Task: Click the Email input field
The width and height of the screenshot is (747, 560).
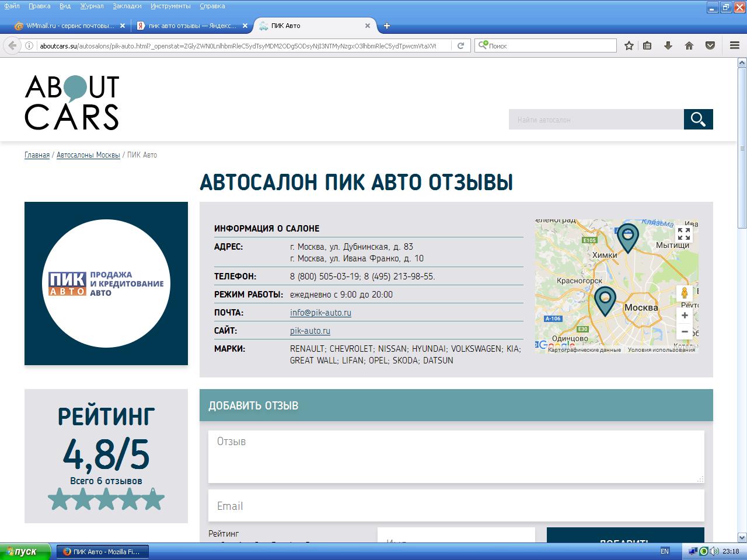Action: [x=456, y=505]
